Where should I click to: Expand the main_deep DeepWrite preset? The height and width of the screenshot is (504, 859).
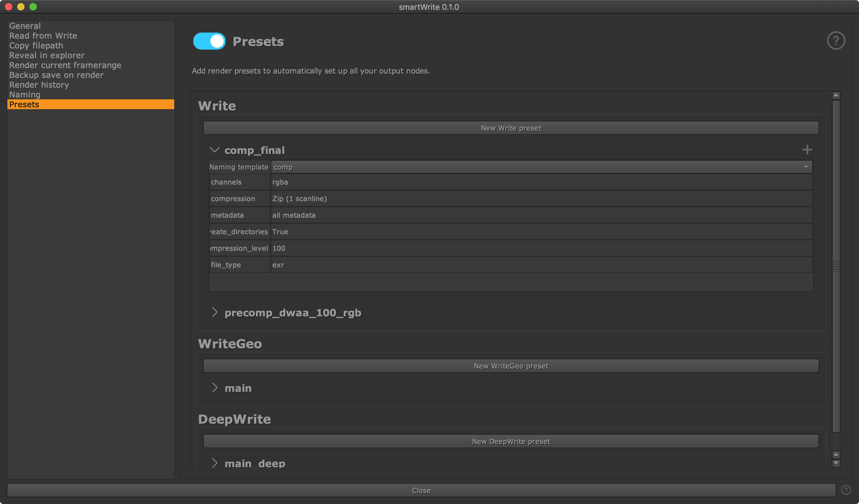[x=214, y=463]
